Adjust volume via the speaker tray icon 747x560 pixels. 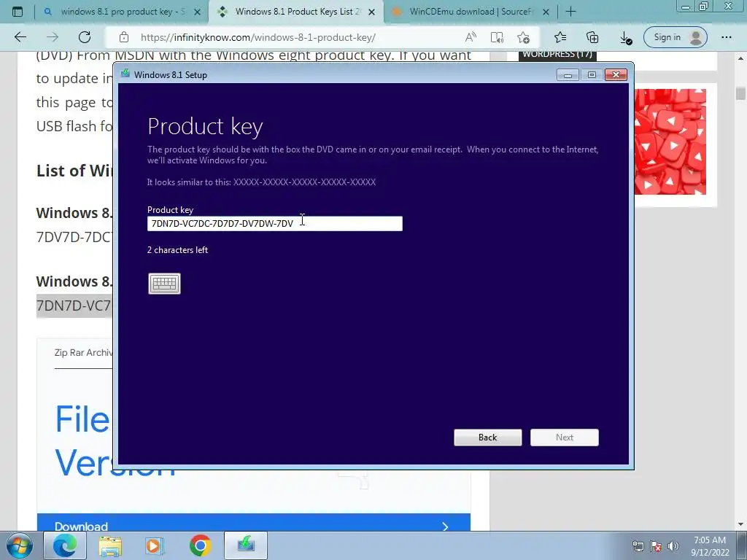673,546
